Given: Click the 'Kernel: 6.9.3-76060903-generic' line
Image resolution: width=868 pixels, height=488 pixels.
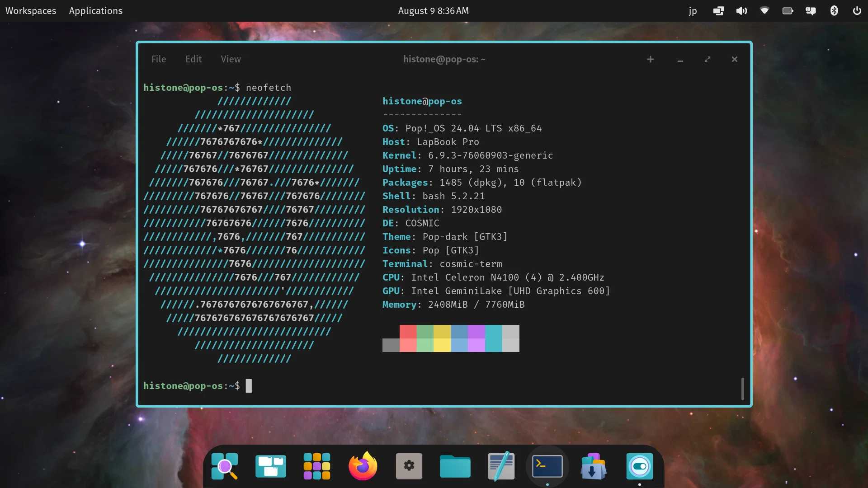Looking at the screenshot, I should tap(468, 155).
